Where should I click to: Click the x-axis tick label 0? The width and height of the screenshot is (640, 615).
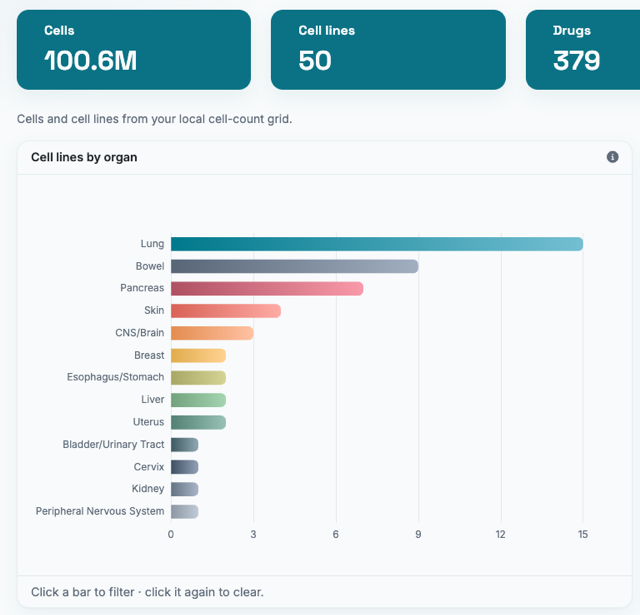click(171, 535)
